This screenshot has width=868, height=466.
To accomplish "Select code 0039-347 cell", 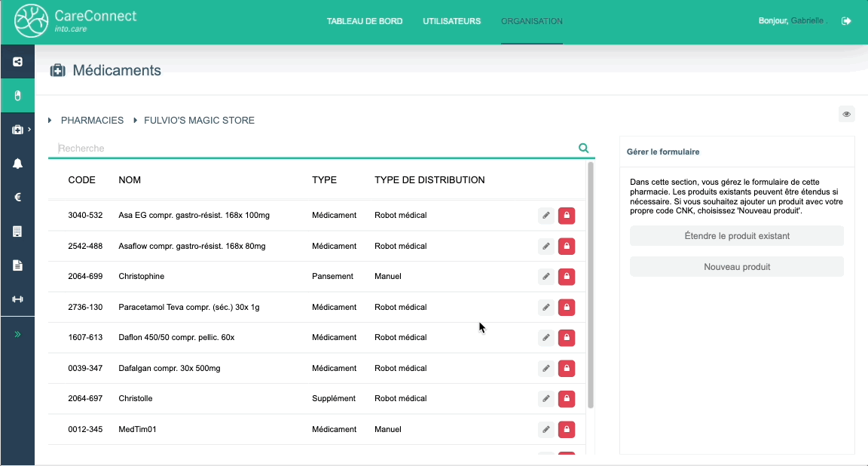I will [85, 368].
